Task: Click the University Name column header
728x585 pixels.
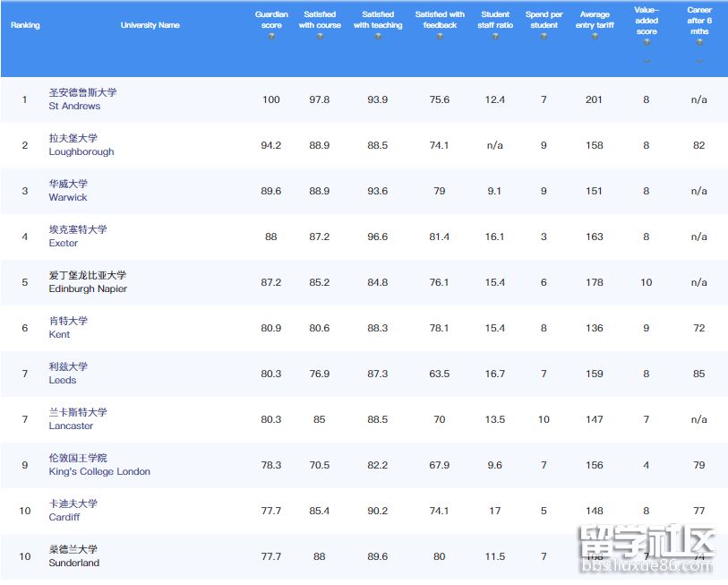Action: tap(150, 25)
